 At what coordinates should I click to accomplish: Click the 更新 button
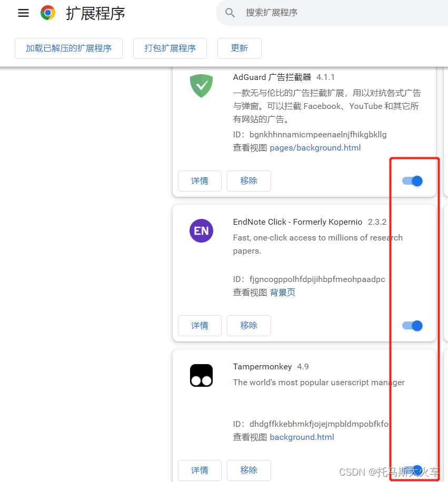pyautogui.click(x=239, y=48)
